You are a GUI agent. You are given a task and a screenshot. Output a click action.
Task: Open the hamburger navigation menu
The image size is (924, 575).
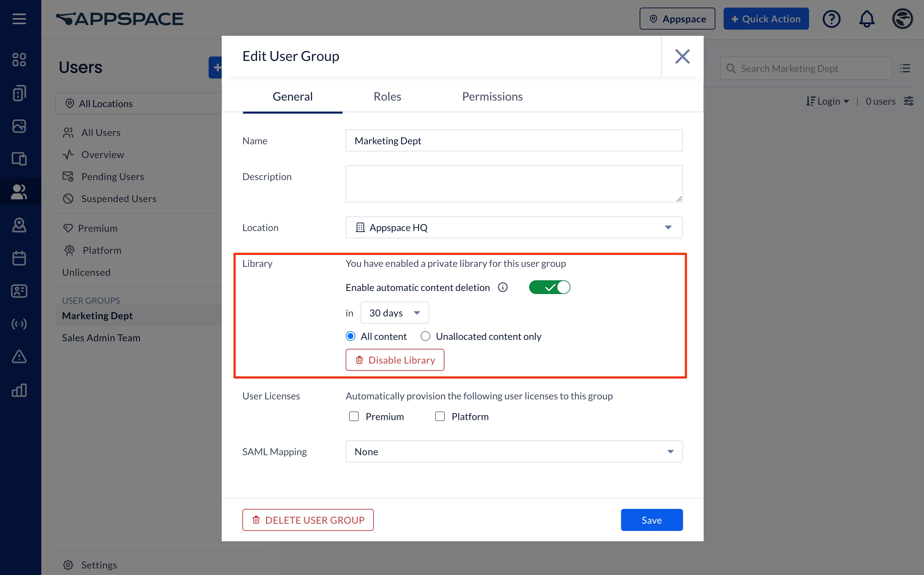click(19, 19)
